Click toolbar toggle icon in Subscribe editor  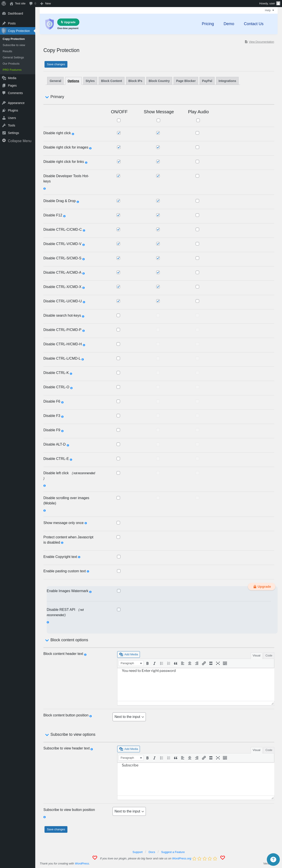tap(225, 758)
